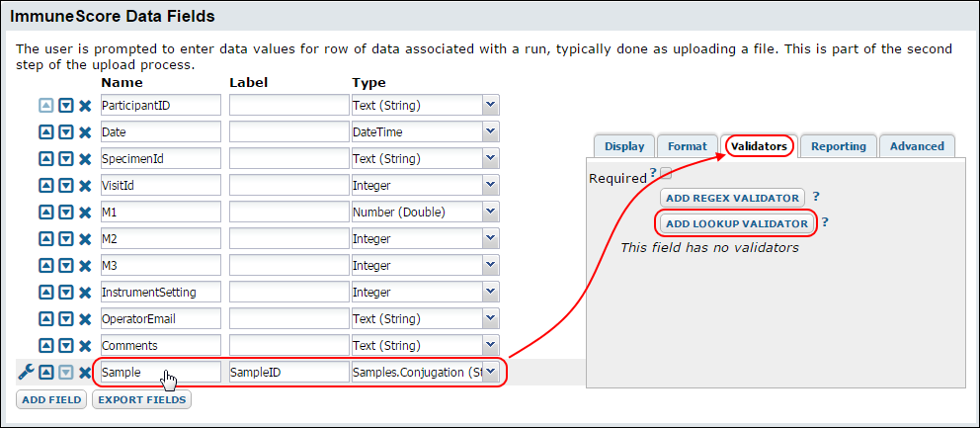980x428 pixels.
Task: Open Type dropdown for Sample field
Action: [491, 372]
